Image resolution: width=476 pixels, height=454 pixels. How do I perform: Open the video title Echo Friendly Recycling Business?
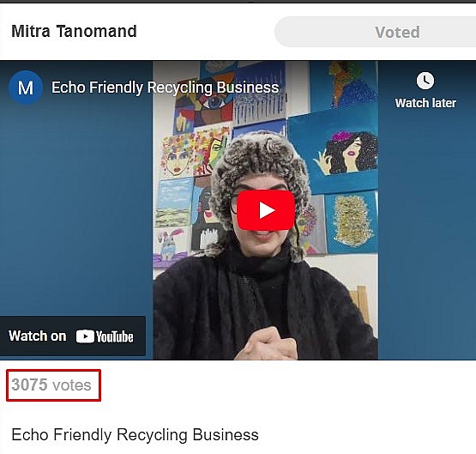coord(166,88)
